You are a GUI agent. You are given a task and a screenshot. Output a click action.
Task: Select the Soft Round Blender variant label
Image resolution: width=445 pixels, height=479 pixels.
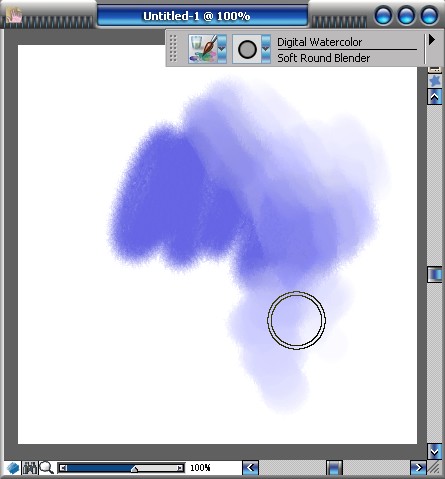click(x=323, y=58)
